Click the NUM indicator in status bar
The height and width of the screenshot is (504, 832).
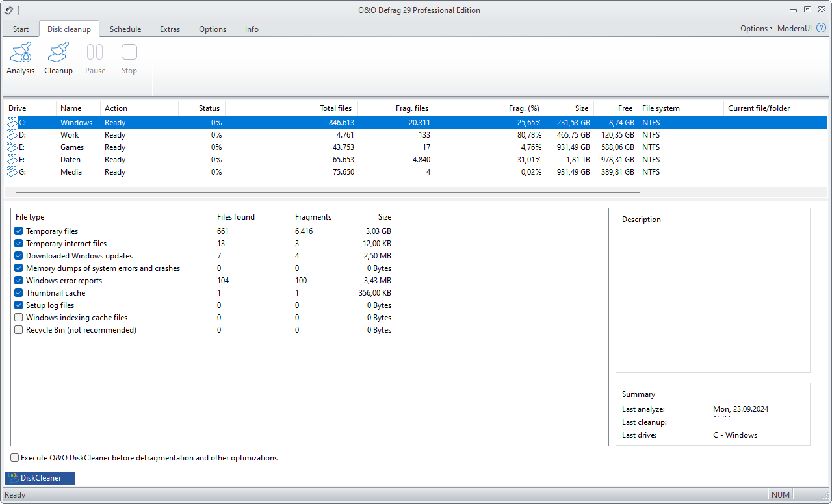(x=781, y=495)
